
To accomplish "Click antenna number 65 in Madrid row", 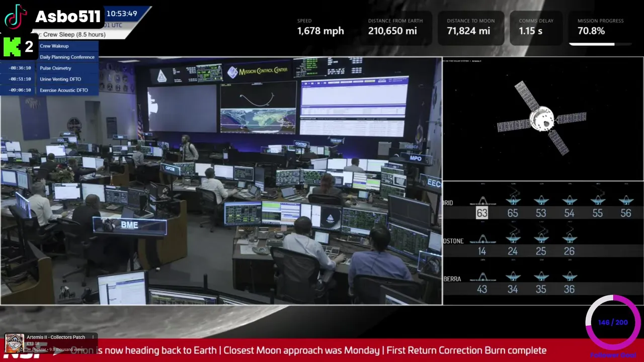I will coord(513,213).
